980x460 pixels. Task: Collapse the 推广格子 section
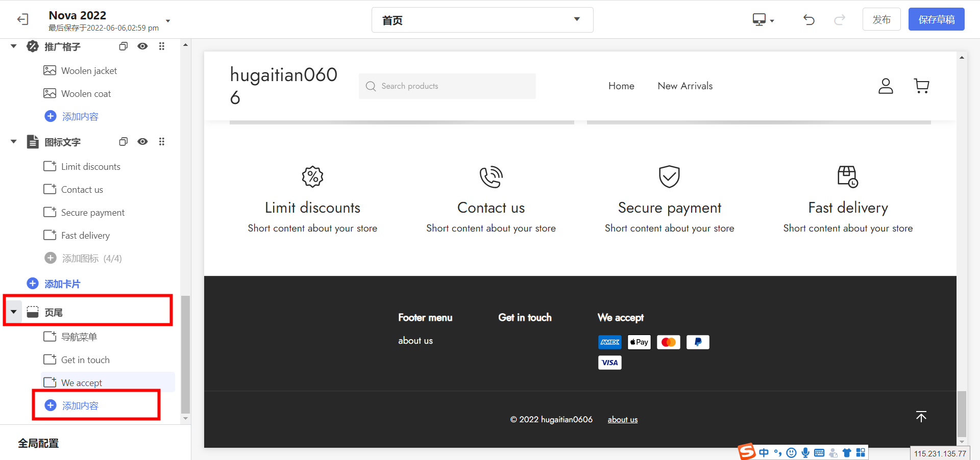pyautogui.click(x=14, y=46)
